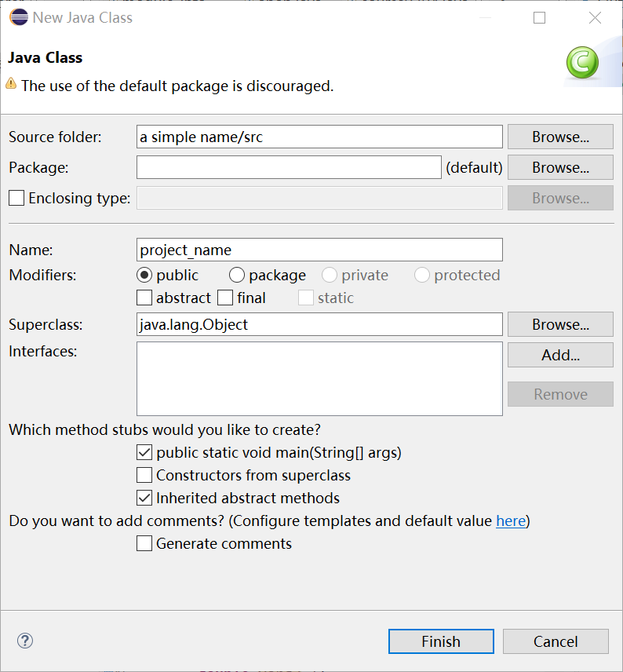The image size is (623, 672).
Task: Click the 'Which method stubs' question text
Action: tap(165, 429)
